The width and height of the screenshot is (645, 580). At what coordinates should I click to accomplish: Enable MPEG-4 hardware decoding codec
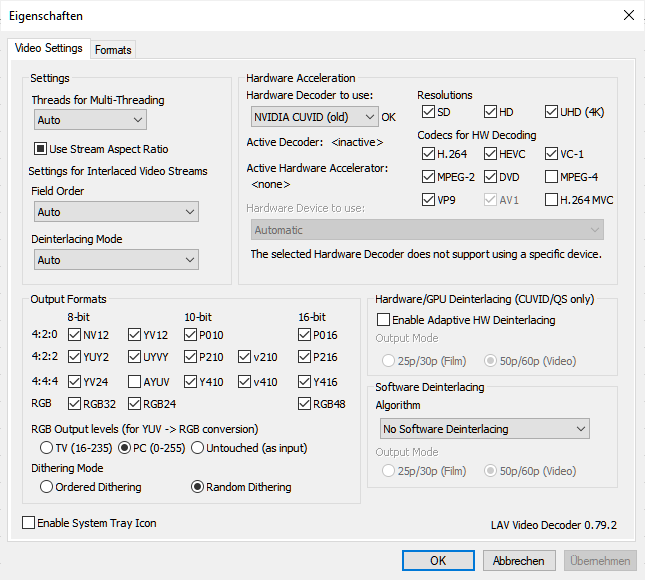click(552, 177)
